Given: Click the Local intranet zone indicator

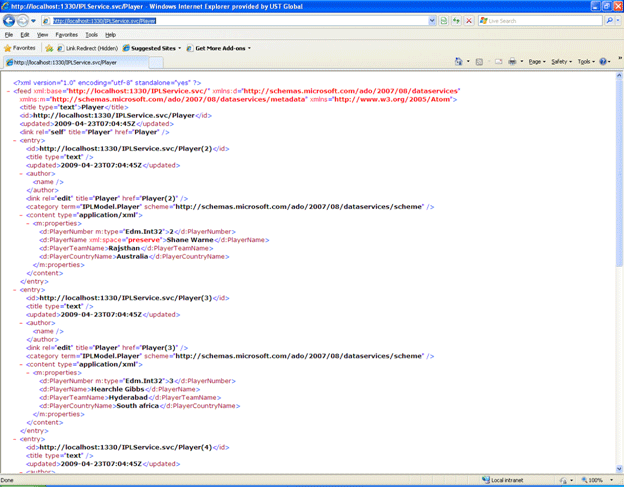Looking at the screenshot, I should click(x=503, y=480).
